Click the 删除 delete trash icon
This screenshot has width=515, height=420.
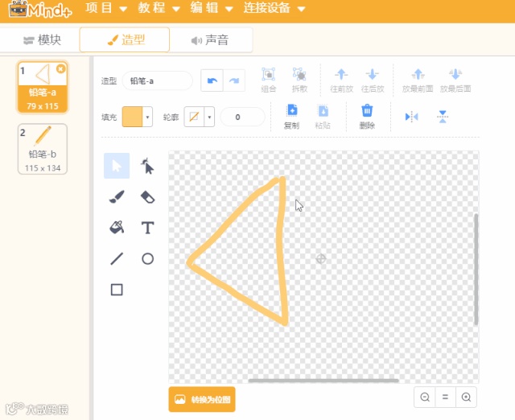pos(367,116)
